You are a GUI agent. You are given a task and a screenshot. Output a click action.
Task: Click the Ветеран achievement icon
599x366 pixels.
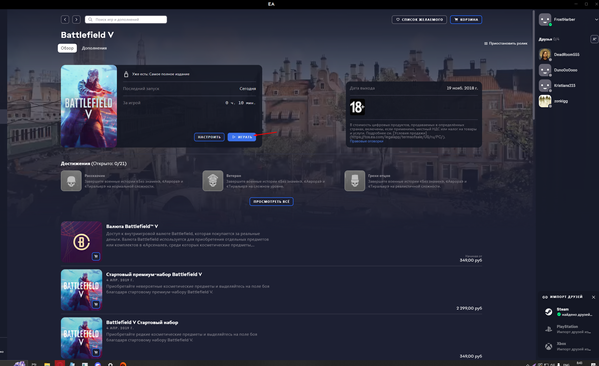(x=213, y=181)
